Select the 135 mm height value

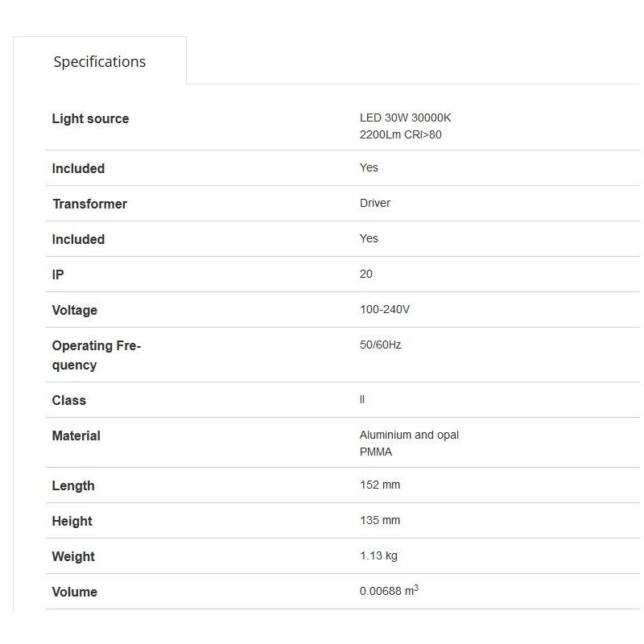coord(380,521)
